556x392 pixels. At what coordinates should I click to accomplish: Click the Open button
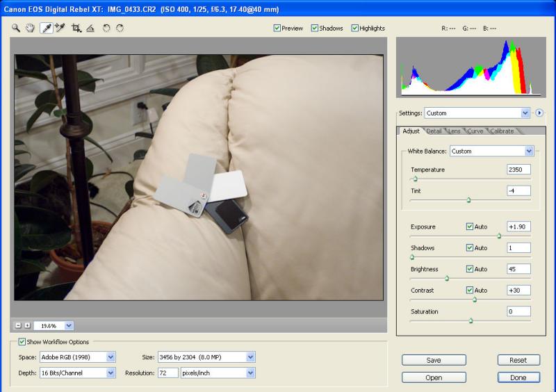pos(434,377)
